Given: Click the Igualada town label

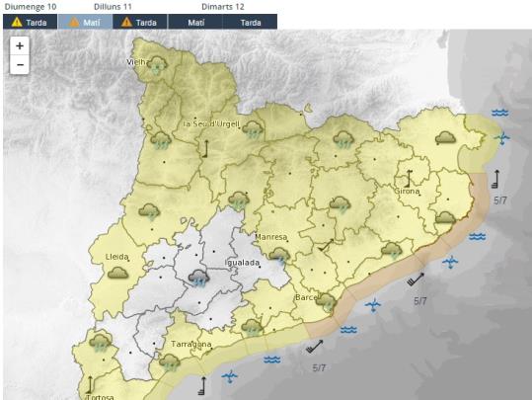Looking at the screenshot, I should point(242,263).
